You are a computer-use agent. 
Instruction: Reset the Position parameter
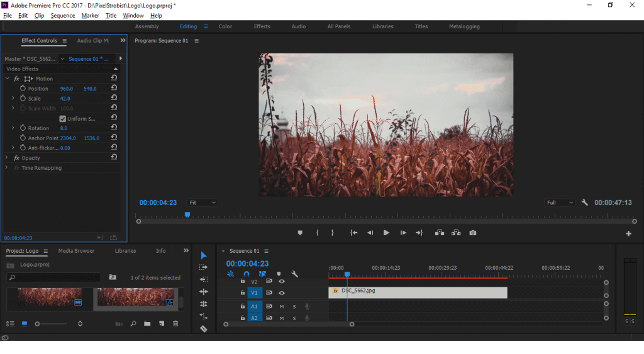(x=114, y=88)
